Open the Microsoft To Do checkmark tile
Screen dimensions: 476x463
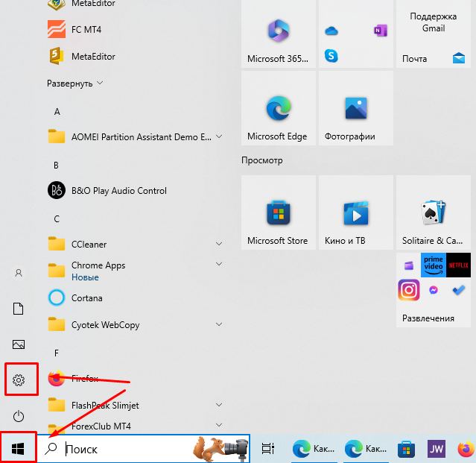[458, 290]
